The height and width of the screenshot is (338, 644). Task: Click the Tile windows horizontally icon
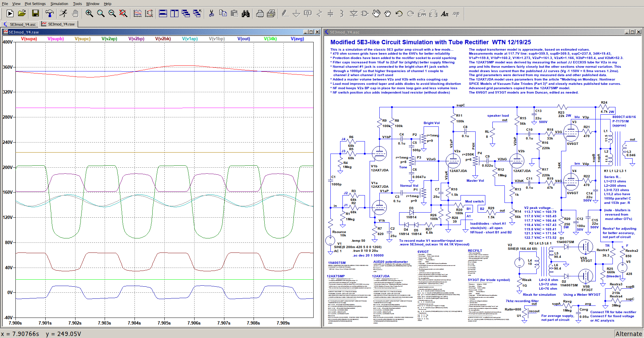click(x=163, y=13)
